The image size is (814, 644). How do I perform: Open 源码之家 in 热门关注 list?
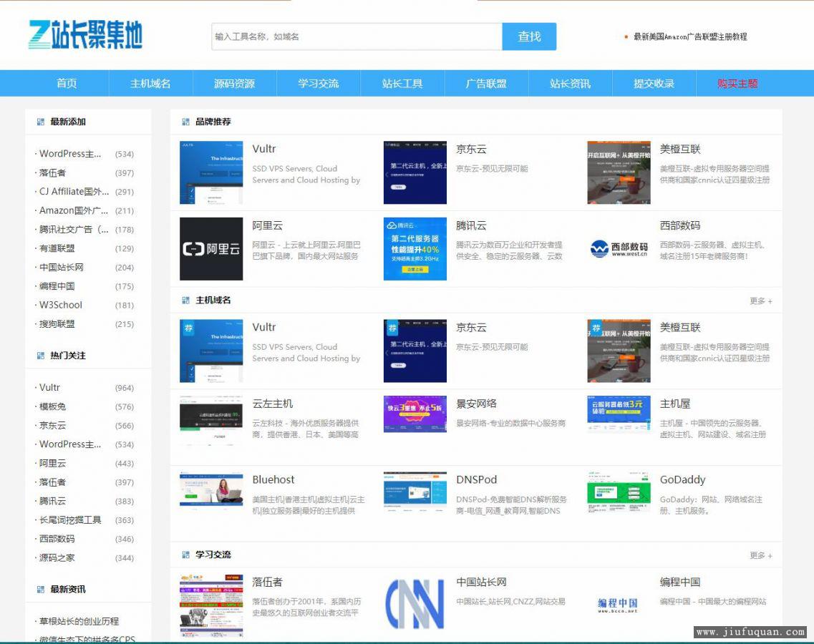pyautogui.click(x=57, y=558)
